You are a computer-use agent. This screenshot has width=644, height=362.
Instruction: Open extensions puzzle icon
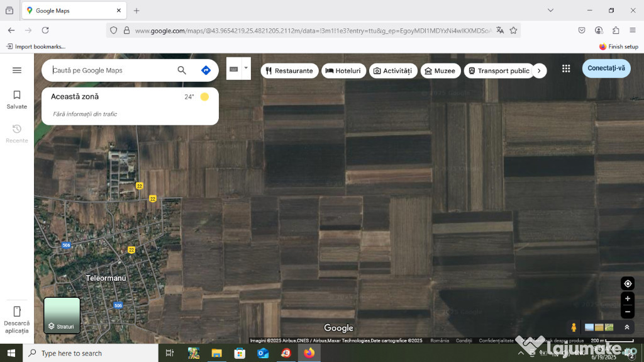tap(616, 30)
